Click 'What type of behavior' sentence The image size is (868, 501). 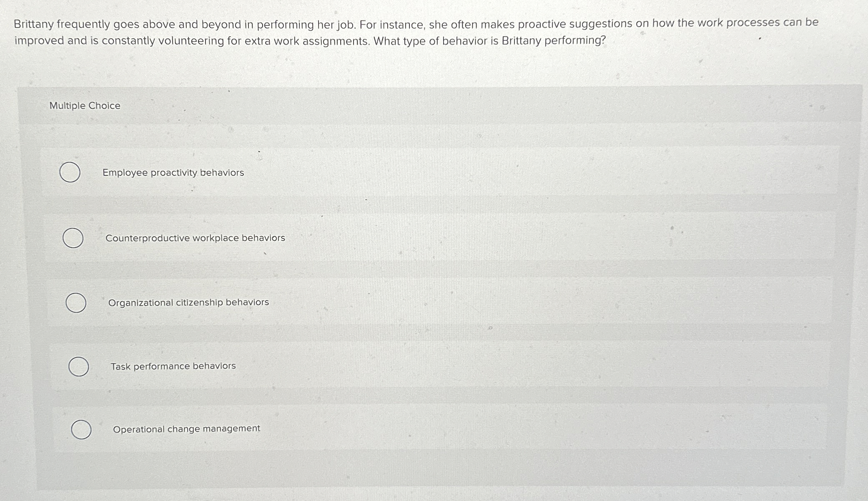click(x=422, y=41)
